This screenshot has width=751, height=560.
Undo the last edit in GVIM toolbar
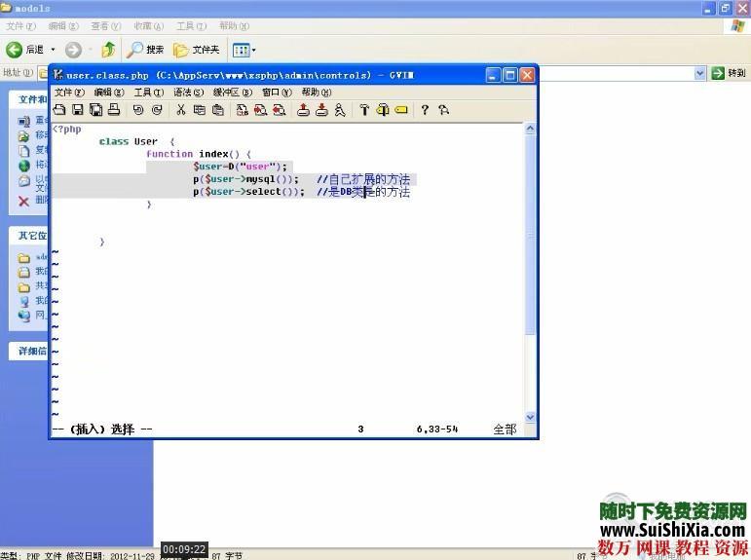(x=138, y=110)
